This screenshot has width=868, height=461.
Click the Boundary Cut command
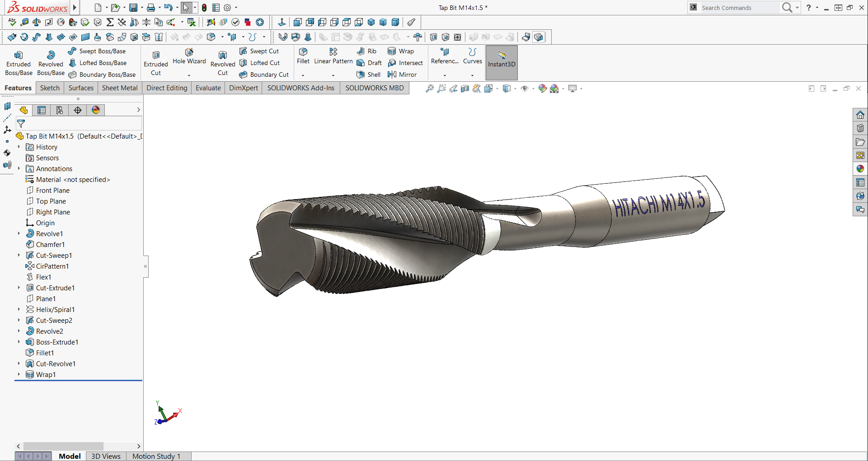click(264, 75)
